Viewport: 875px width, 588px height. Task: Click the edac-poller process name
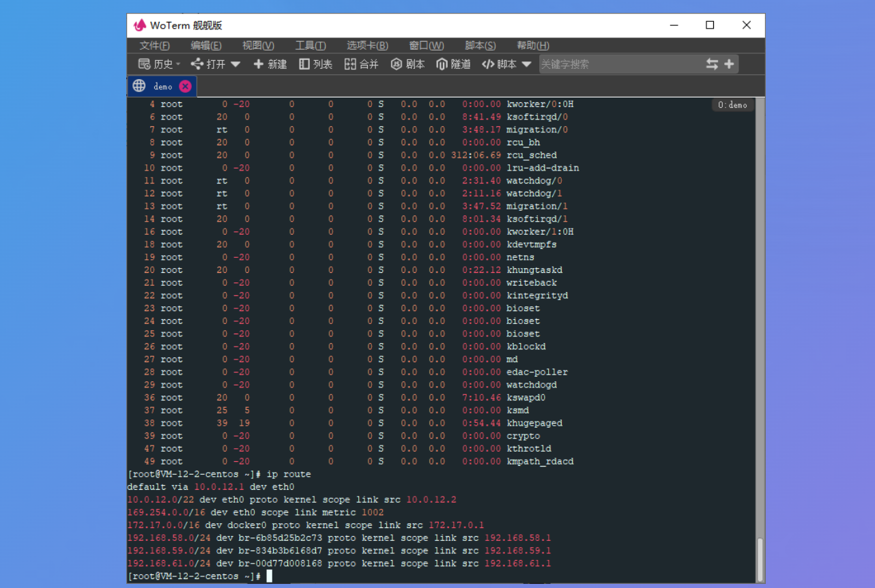coord(537,372)
